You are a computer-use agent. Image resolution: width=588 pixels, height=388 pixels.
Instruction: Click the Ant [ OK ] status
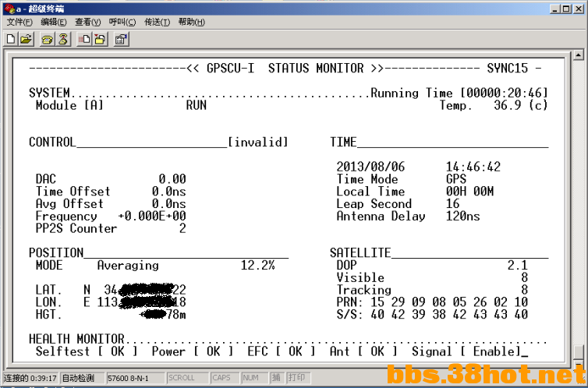pyautogui.click(x=363, y=351)
